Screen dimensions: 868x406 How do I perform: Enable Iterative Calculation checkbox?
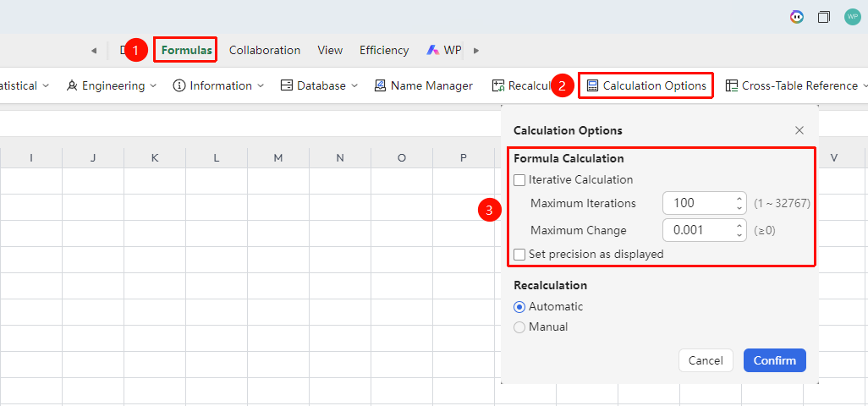(x=519, y=180)
